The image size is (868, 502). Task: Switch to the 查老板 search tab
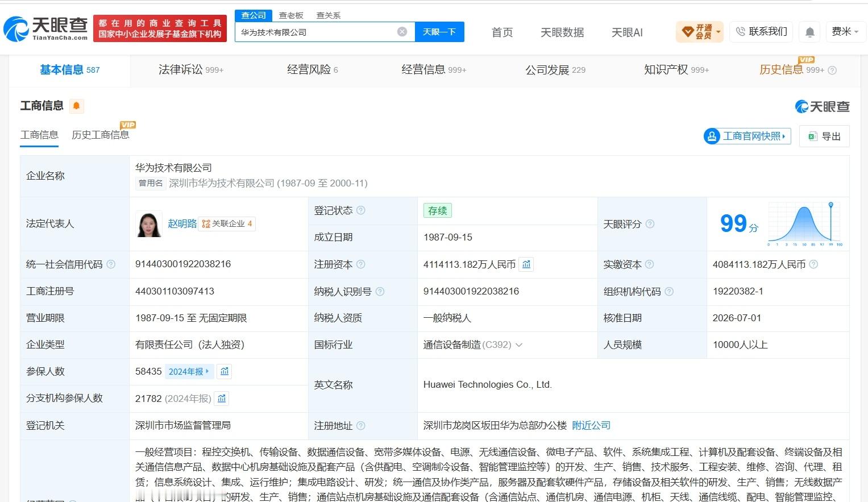291,15
